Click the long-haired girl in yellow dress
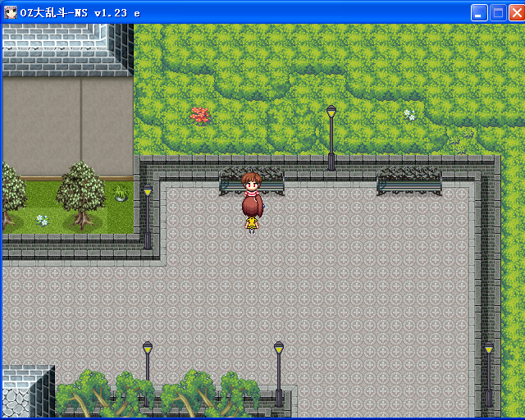This screenshot has height=420, width=525. coord(252,215)
